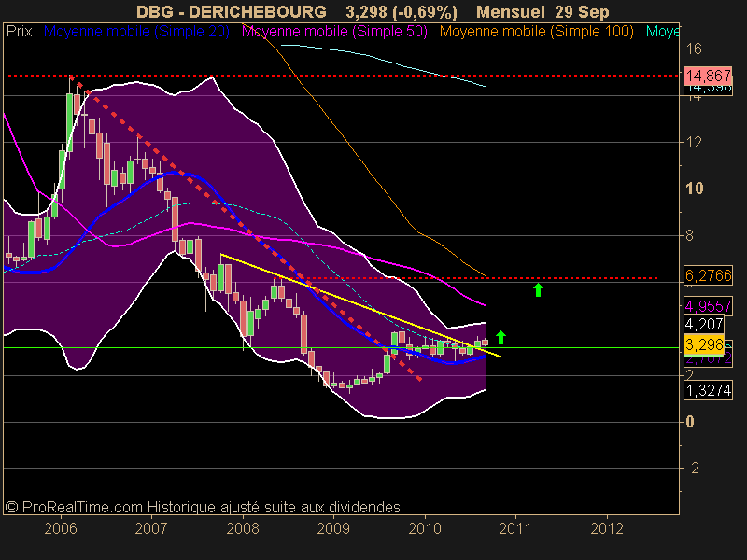The image size is (747, 560).
Task: Select the Mensuel 29 Sep timeframe label
Action: point(543,12)
